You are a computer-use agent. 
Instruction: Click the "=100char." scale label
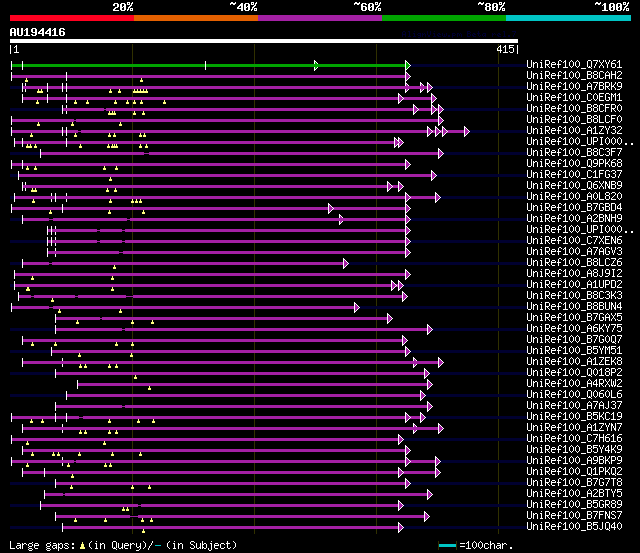486,545
